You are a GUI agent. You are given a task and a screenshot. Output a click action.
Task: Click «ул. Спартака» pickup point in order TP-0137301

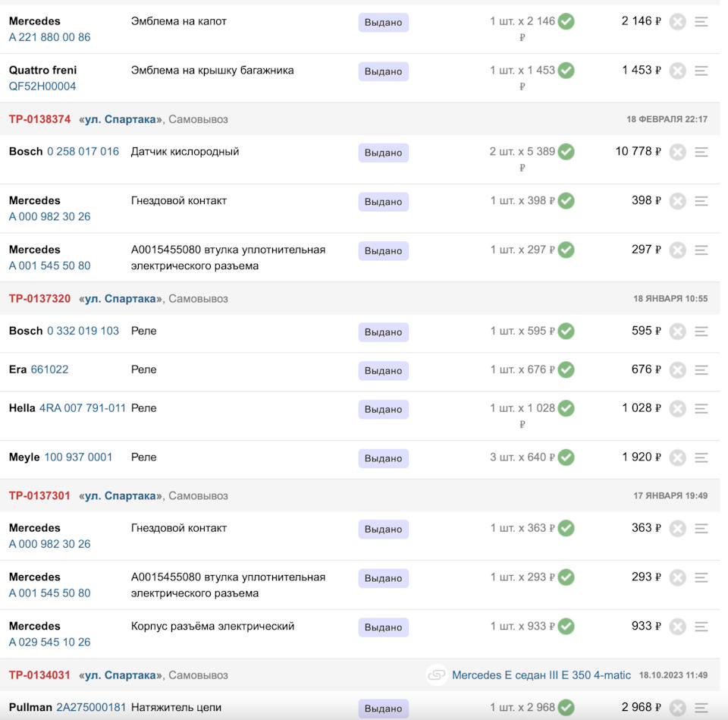tap(121, 496)
